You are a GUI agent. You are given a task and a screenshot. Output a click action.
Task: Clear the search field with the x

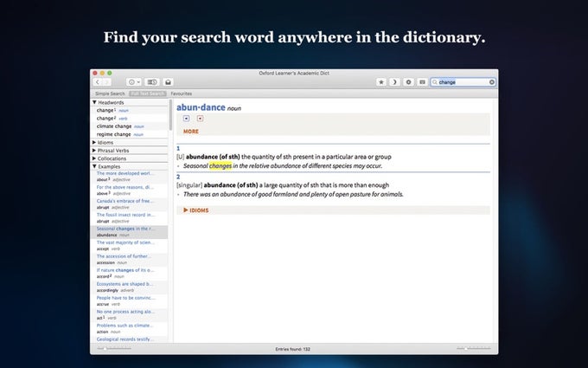tap(492, 82)
